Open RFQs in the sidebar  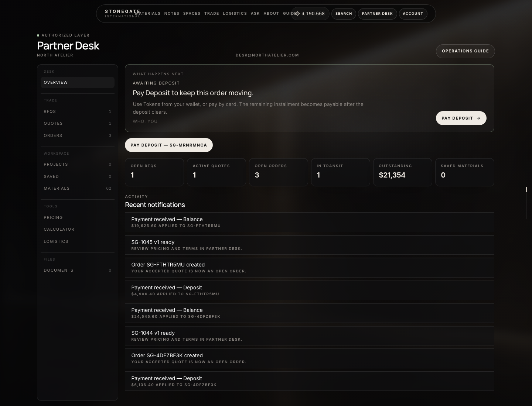point(78,111)
